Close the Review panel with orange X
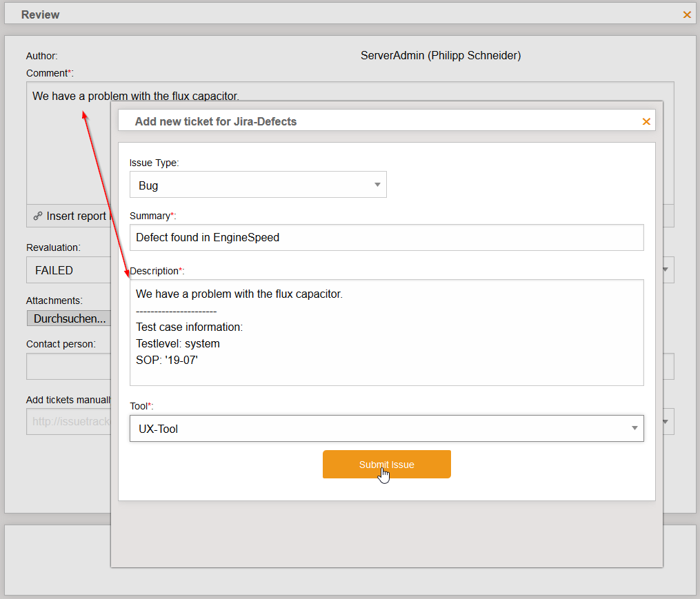The height and width of the screenshot is (599, 700). 687,14
